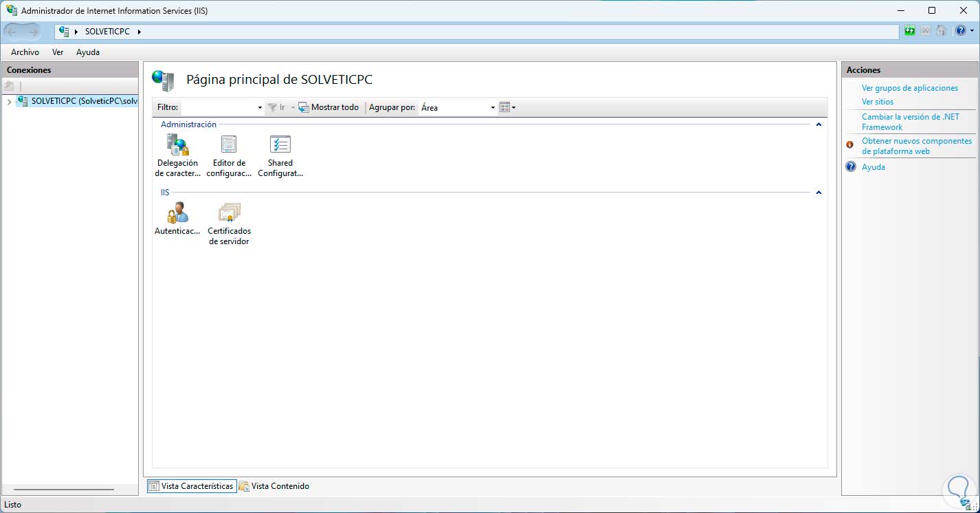Click the arrow after SOLVETICPC in address bar
This screenshot has height=513, width=980.
pyautogui.click(x=139, y=32)
